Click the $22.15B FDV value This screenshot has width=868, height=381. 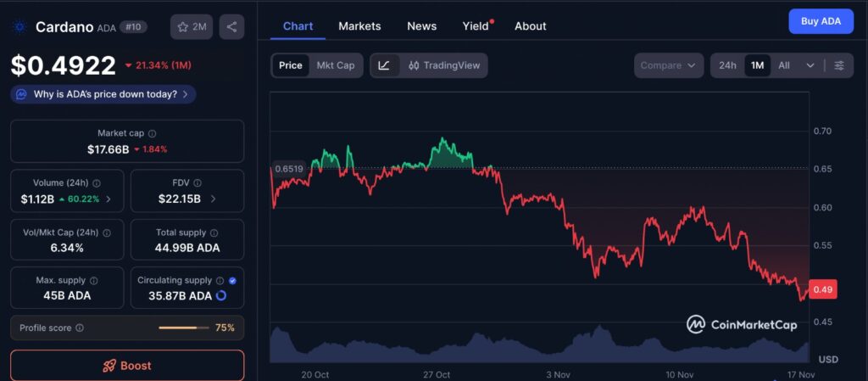pyautogui.click(x=180, y=199)
